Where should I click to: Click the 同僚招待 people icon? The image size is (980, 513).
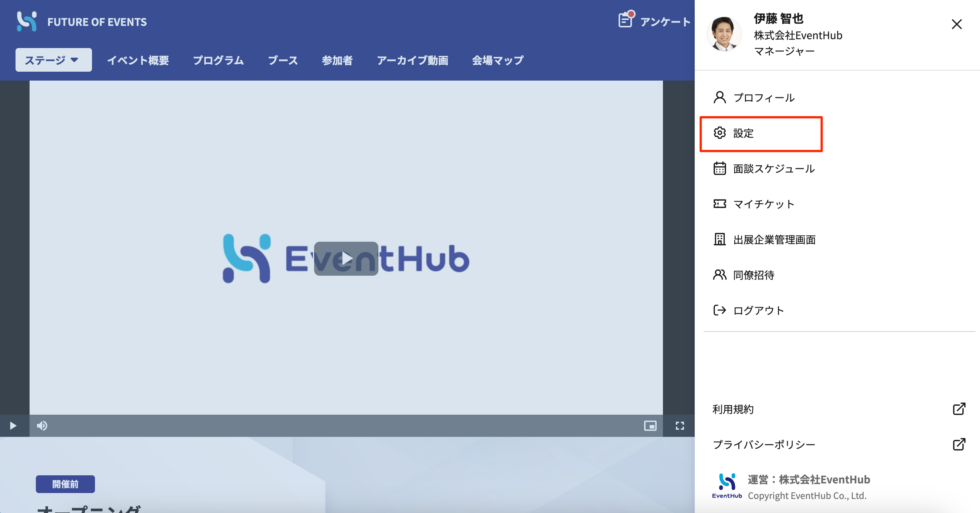(719, 275)
